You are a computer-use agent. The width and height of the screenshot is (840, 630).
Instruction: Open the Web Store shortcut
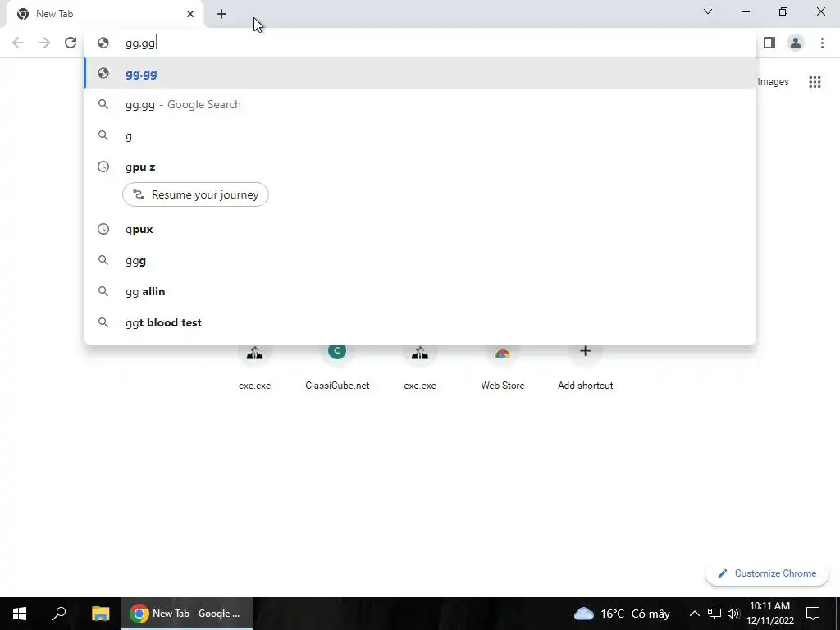click(x=503, y=367)
